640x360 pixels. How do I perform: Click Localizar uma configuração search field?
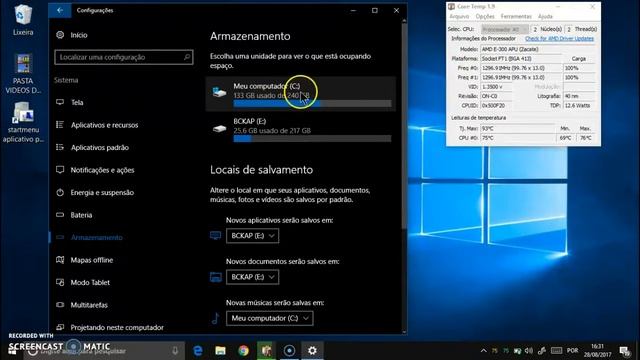(124, 57)
